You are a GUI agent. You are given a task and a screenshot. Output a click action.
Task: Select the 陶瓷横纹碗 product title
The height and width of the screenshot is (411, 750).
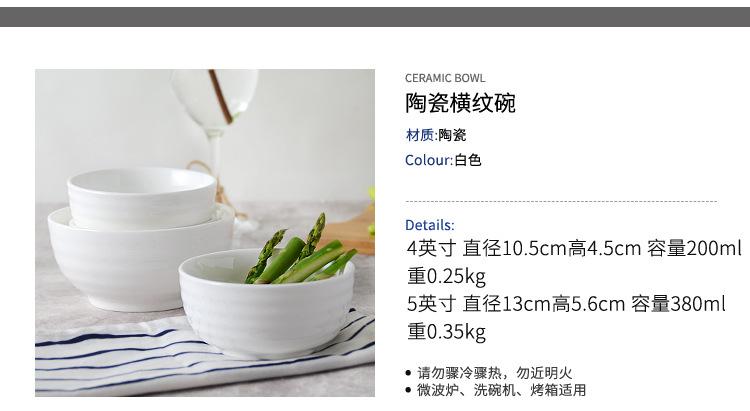click(460, 103)
